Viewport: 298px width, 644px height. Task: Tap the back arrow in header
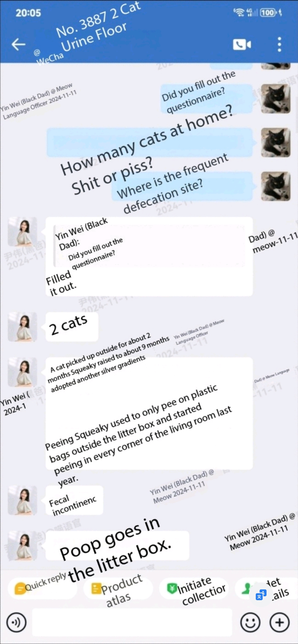coord(18,44)
